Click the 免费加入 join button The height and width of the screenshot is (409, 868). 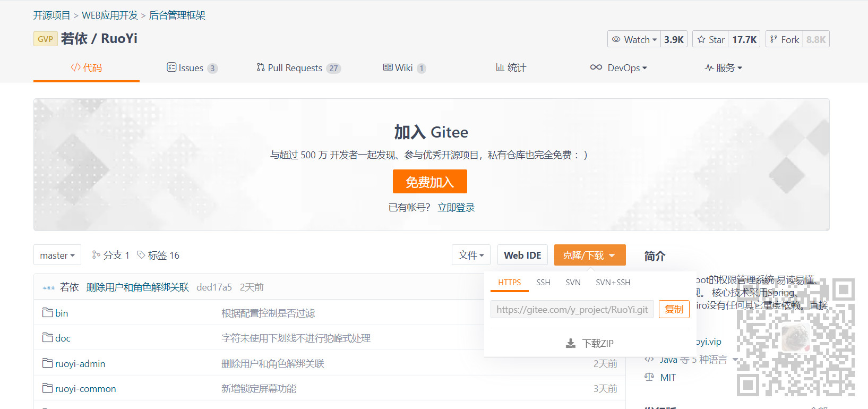[430, 182]
